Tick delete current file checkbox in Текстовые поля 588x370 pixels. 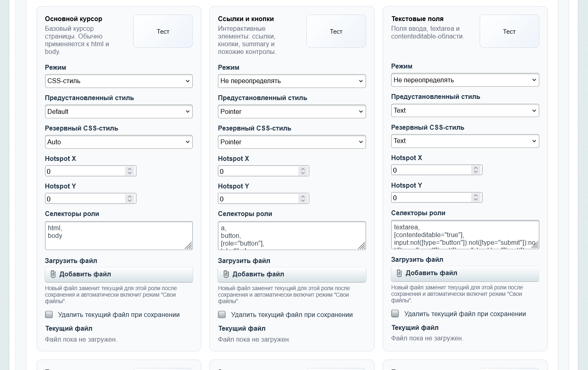click(395, 314)
